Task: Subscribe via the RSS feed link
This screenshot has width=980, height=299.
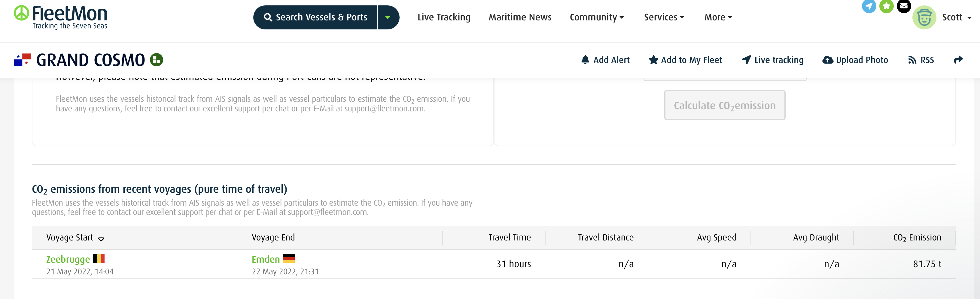Action: point(921,60)
